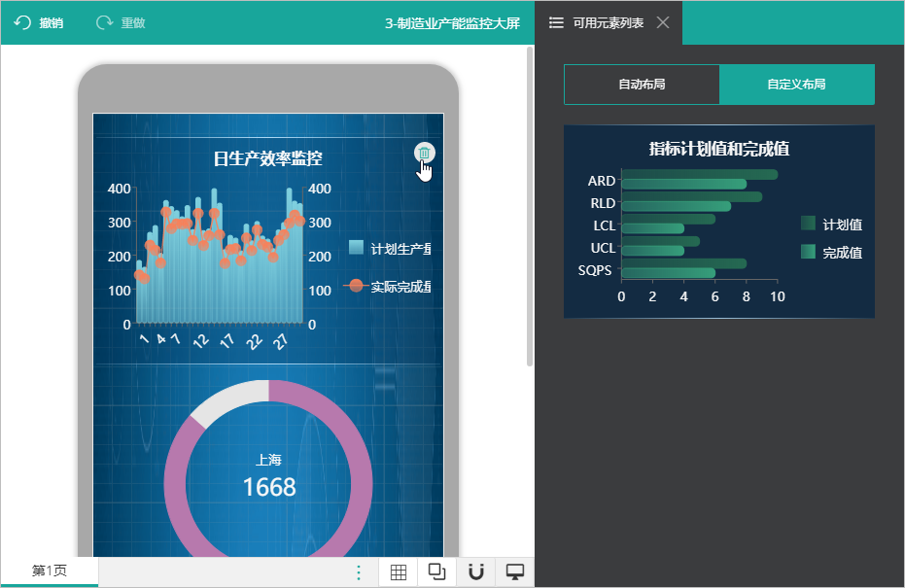Toggle 实际完成量 legend series
The width and height of the screenshot is (905, 588).
click(388, 286)
